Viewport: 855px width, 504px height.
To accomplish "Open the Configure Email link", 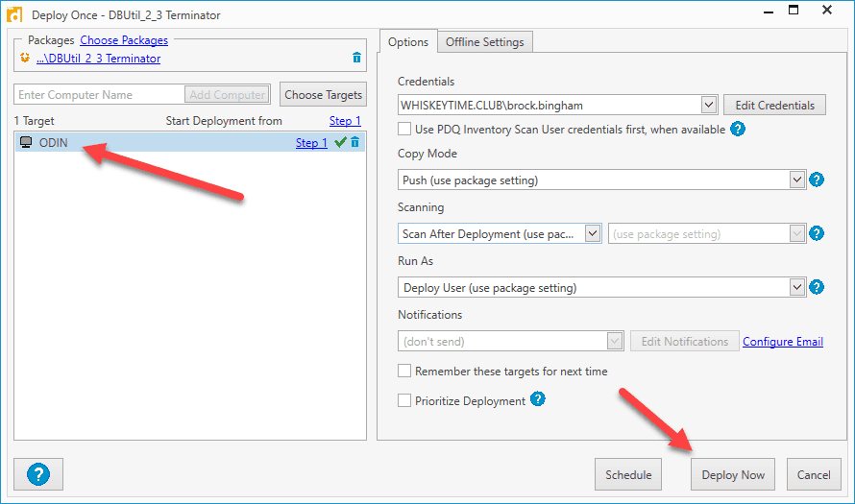I will coord(783,341).
